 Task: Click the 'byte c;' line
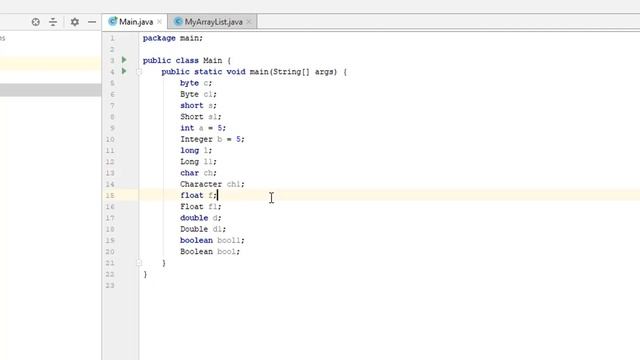point(196,83)
